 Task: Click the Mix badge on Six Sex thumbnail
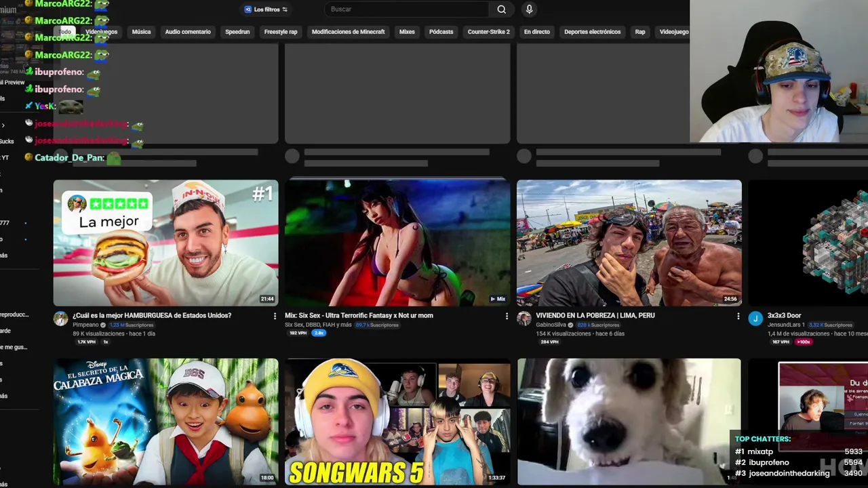coord(498,299)
